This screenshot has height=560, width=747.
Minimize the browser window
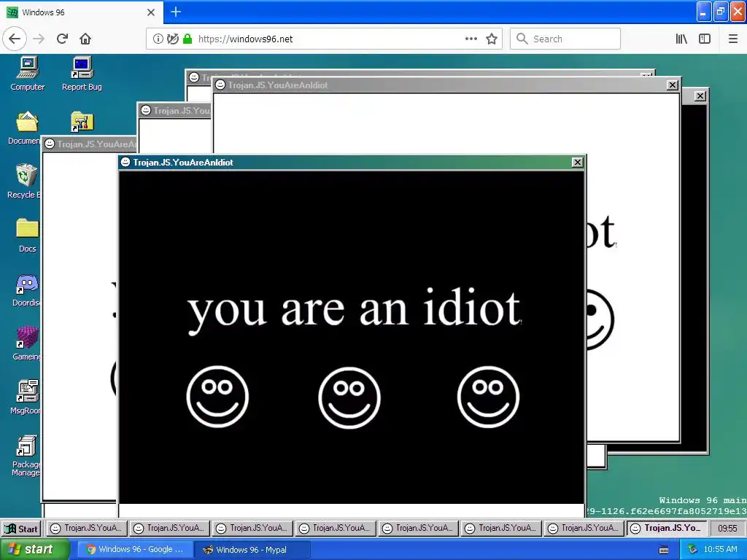tap(704, 12)
